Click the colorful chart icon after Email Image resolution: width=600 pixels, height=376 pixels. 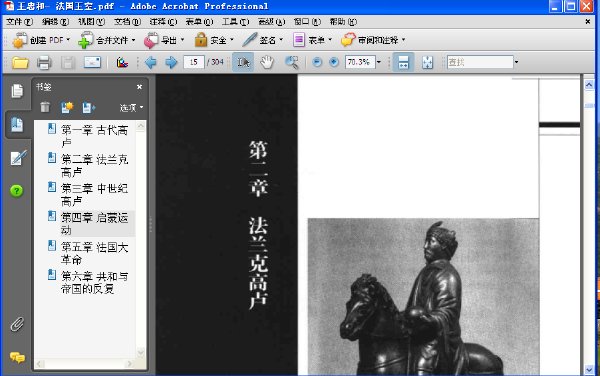122,62
